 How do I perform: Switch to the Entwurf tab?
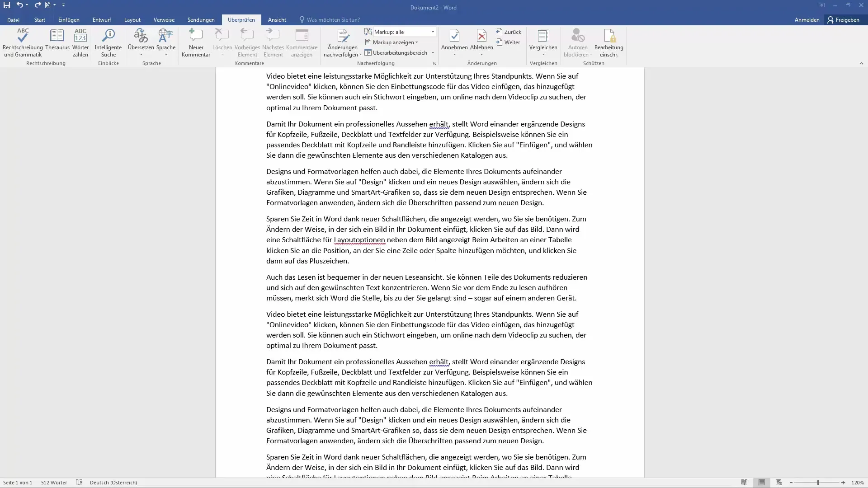[102, 20]
